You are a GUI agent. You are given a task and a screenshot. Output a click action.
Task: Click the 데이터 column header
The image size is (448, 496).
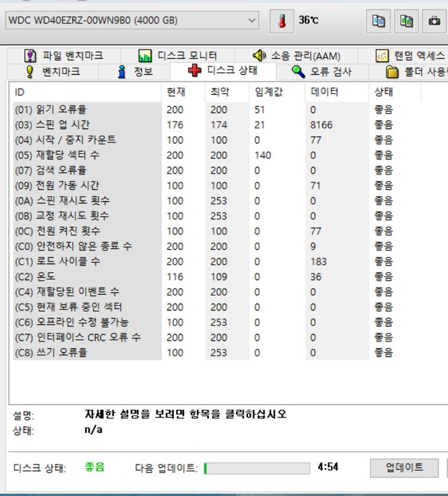[x=337, y=92]
